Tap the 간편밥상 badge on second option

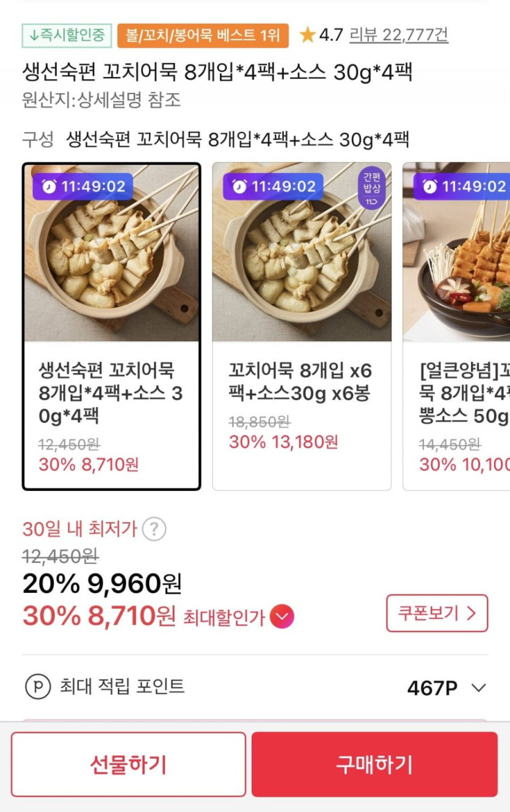click(x=371, y=187)
